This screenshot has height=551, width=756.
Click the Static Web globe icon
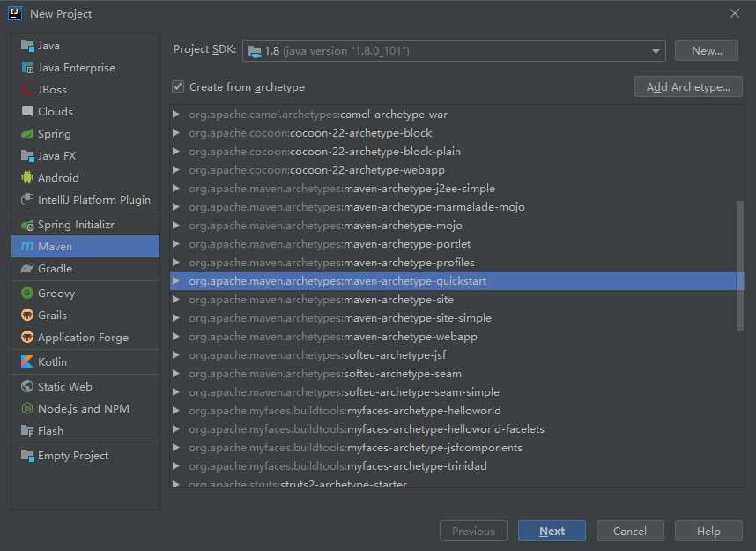click(27, 386)
